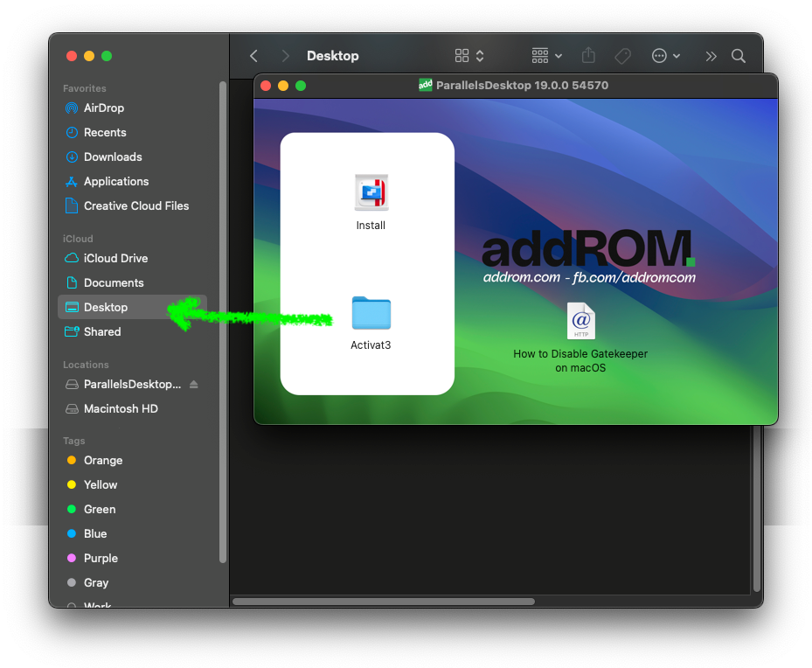
Task: Click the Finder window right vertical scrollbar
Action: pos(757,509)
